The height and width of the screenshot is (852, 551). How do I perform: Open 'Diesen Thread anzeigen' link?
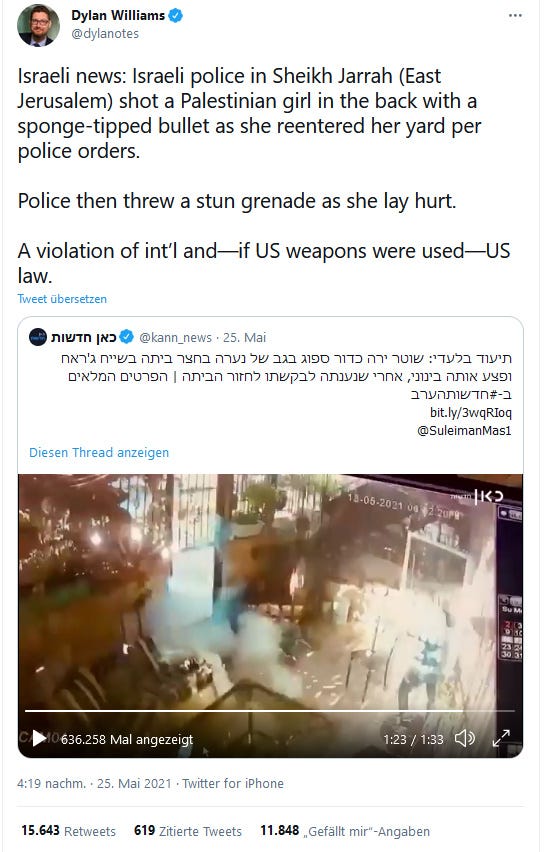pyautogui.click(x=99, y=453)
